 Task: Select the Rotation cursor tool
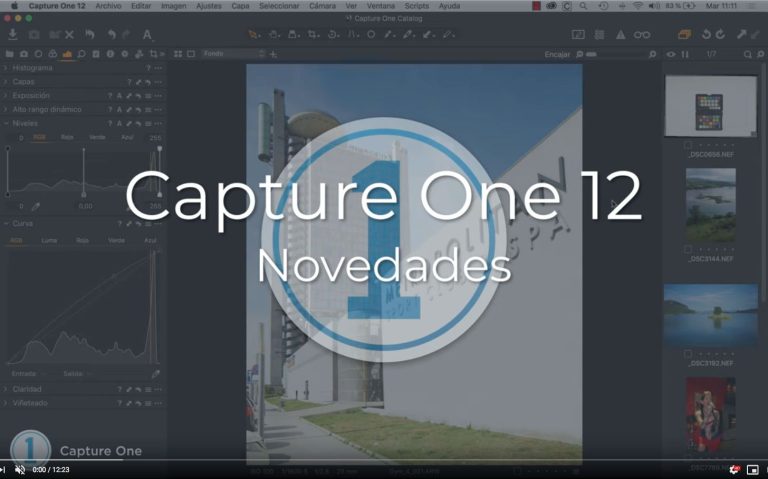[332, 34]
